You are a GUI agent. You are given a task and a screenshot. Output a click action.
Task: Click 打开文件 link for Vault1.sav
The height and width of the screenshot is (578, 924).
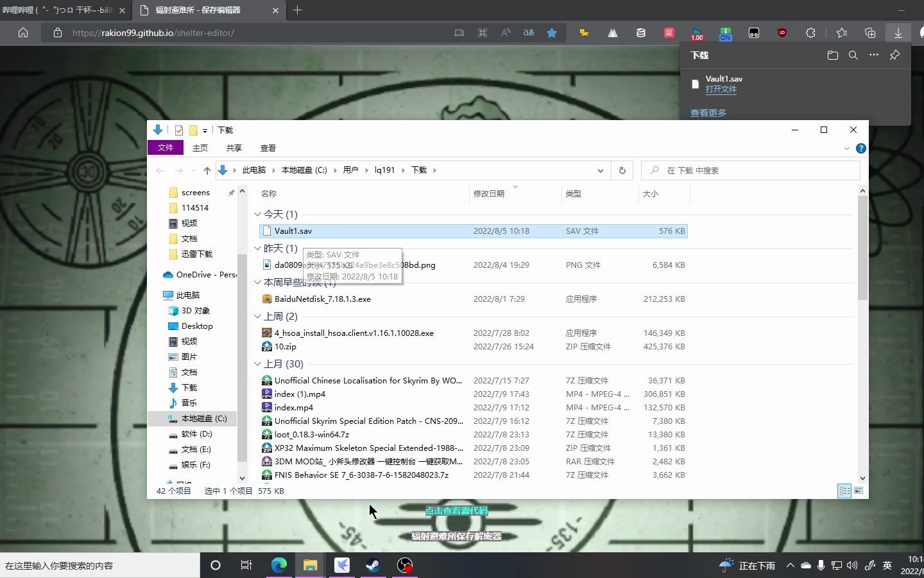721,89
